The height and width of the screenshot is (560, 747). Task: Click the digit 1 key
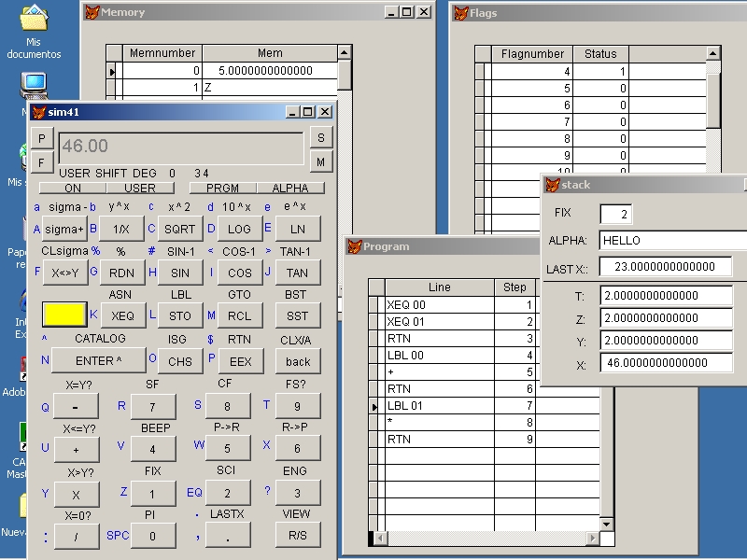152,494
